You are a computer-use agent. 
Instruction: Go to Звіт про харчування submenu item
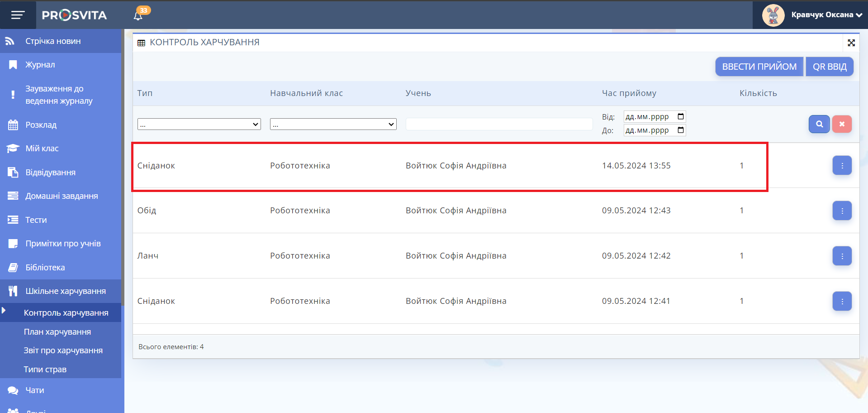click(63, 351)
